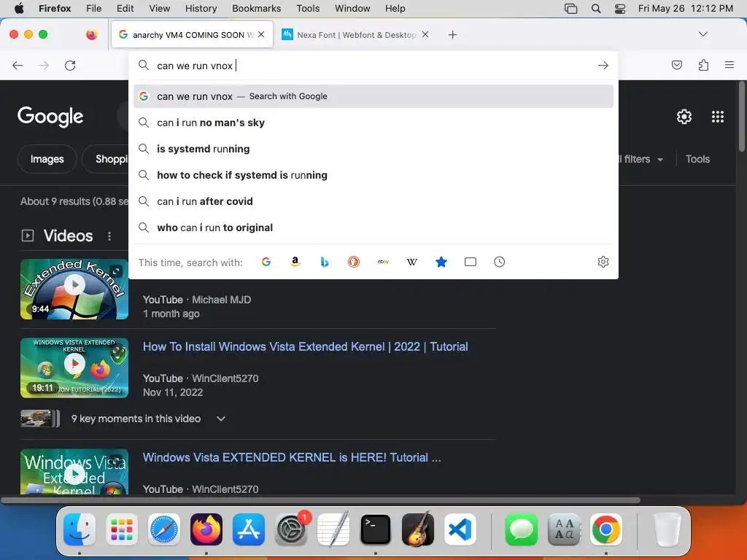The image size is (747, 560).
Task: Open the Google Tools button
Action: click(697, 159)
